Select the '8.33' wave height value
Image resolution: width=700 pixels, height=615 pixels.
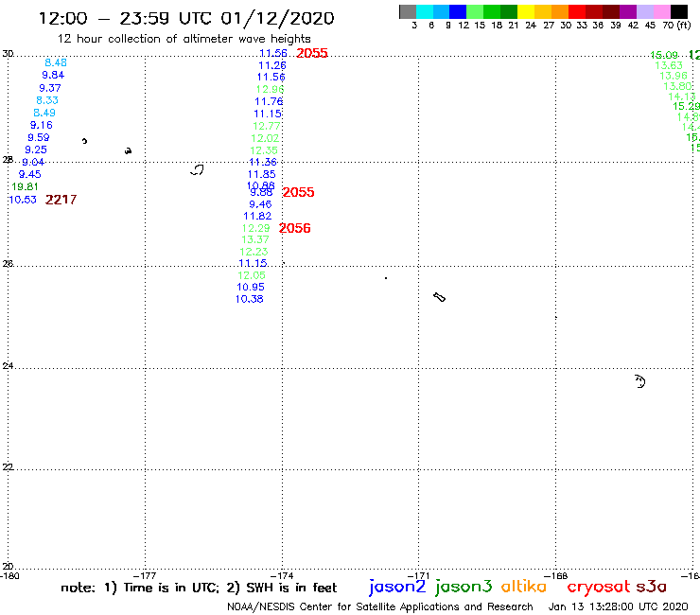point(47,100)
